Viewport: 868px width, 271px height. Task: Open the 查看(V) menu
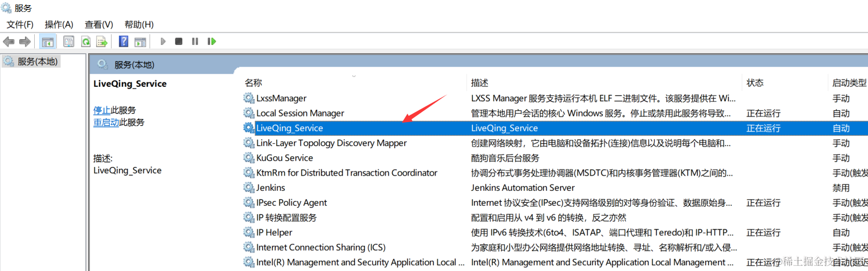click(99, 24)
